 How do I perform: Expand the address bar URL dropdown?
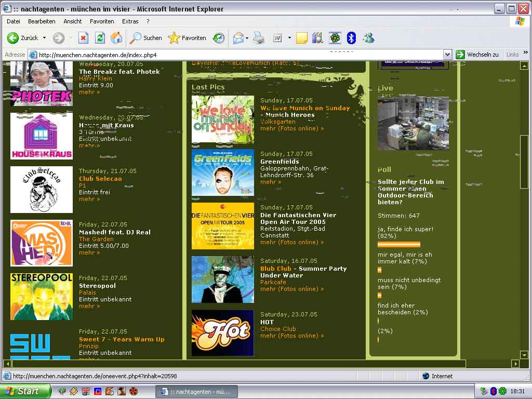click(447, 55)
